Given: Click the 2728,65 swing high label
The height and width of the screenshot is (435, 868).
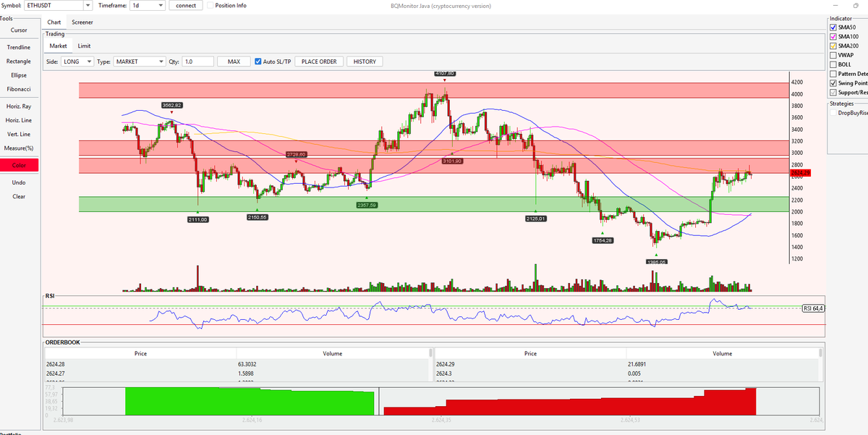Looking at the screenshot, I should 297,154.
